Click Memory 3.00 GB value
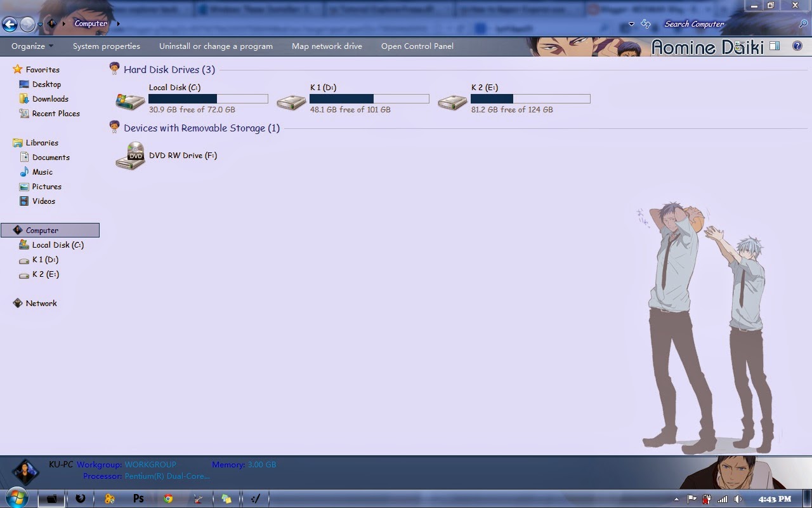 pos(261,465)
